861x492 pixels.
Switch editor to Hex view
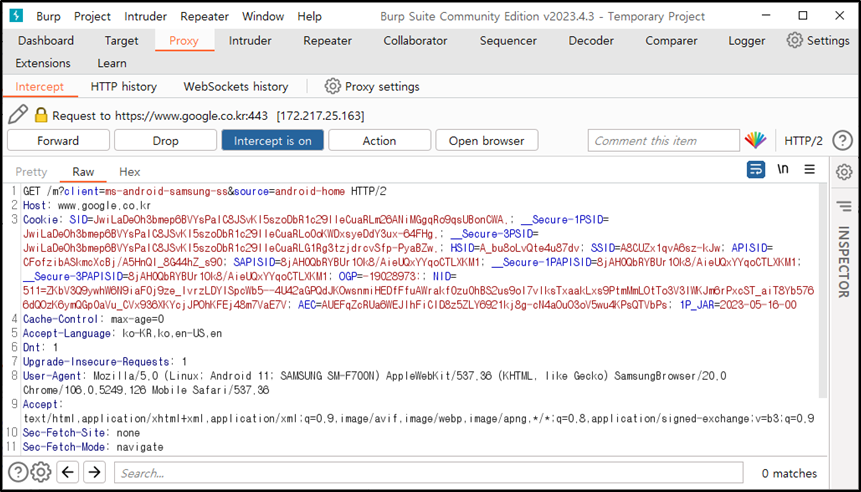(x=130, y=172)
